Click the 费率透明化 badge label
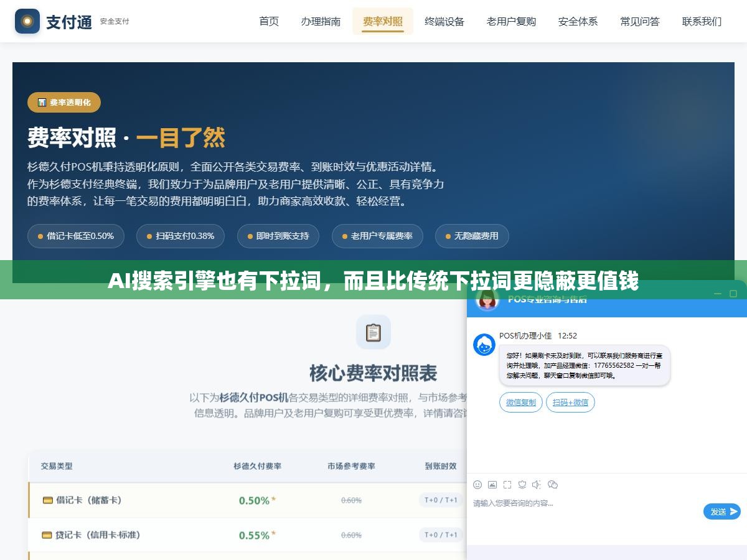Image resolution: width=747 pixels, height=560 pixels. tap(70, 103)
